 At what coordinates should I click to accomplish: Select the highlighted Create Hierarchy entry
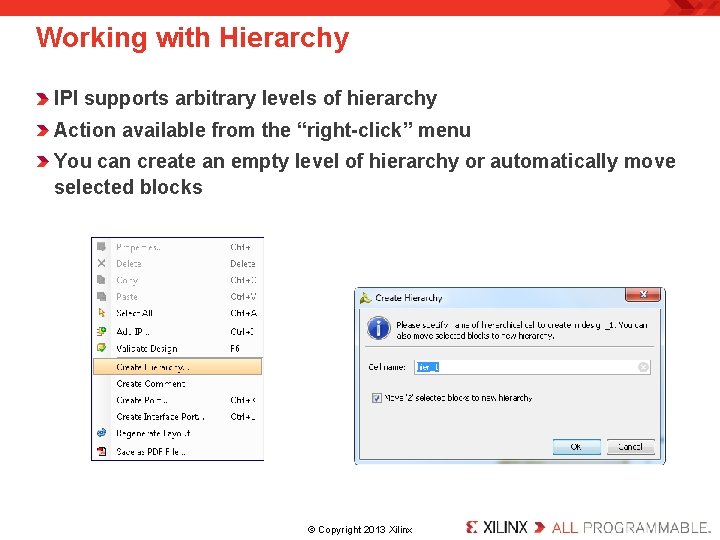178,367
